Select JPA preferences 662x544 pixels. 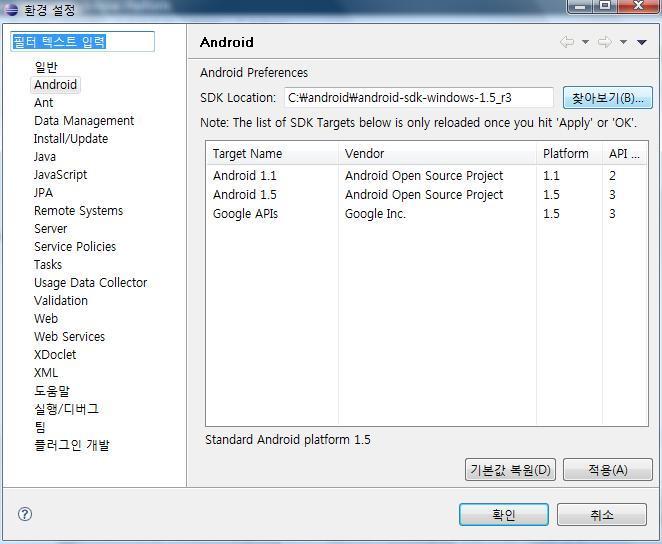click(43, 192)
